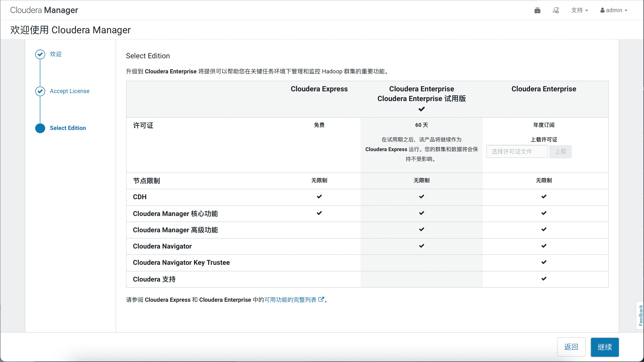The image size is (644, 362).
Task: Click the 核心功能 checkmark under Enterprise trial
Action: point(422,213)
